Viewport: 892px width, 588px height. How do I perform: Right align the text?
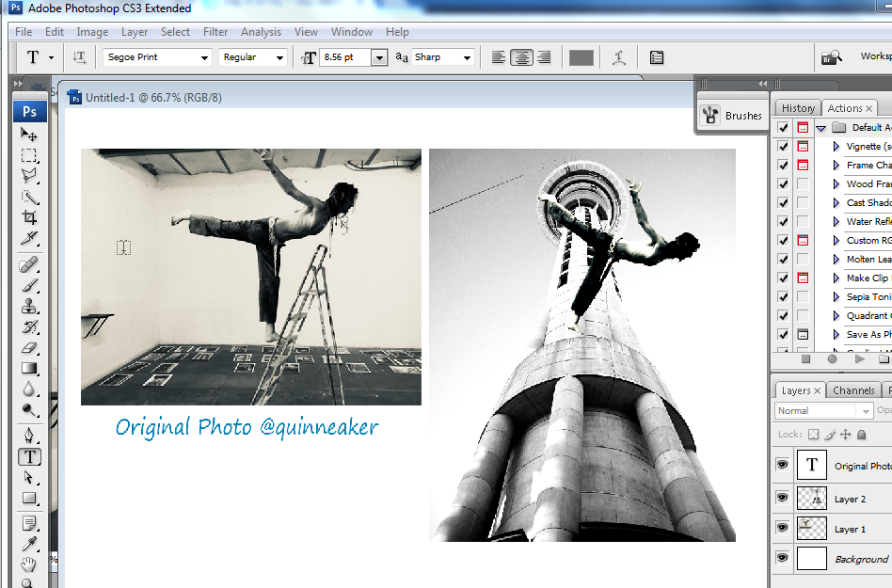[544, 57]
